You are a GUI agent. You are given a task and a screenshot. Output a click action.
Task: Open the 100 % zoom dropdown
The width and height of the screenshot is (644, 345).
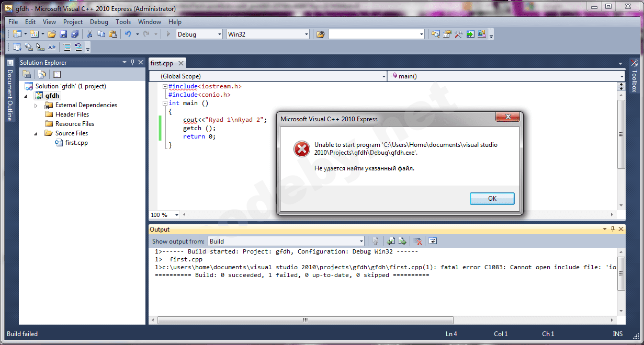[x=176, y=215]
